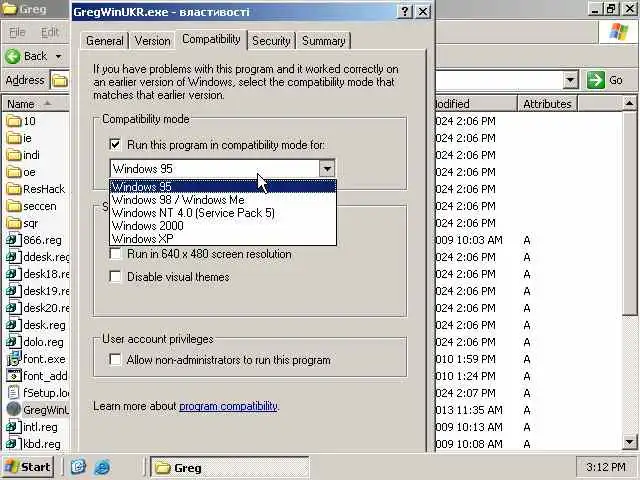Select the sqr folder icon
The height and width of the screenshot is (480, 640).
(14, 223)
